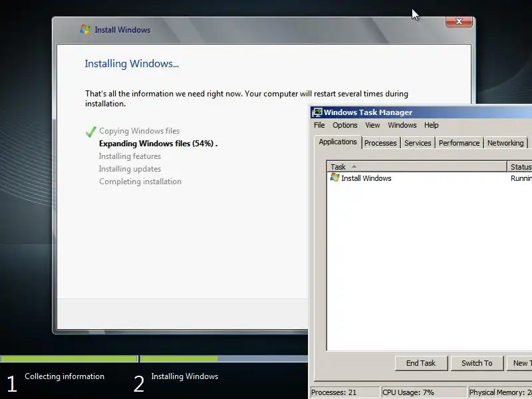This screenshot has width=532, height=399.
Task: Click the Installing Windows stage progress bar
Action: [x=224, y=358]
